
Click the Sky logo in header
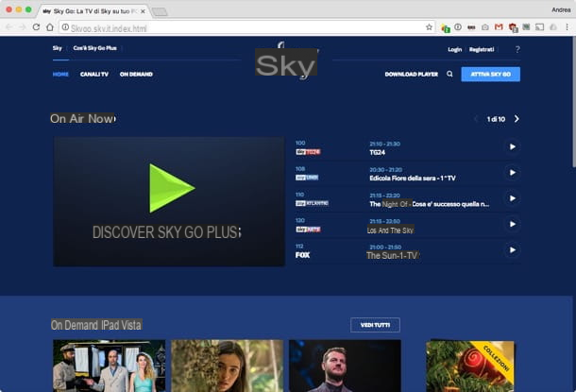286,61
